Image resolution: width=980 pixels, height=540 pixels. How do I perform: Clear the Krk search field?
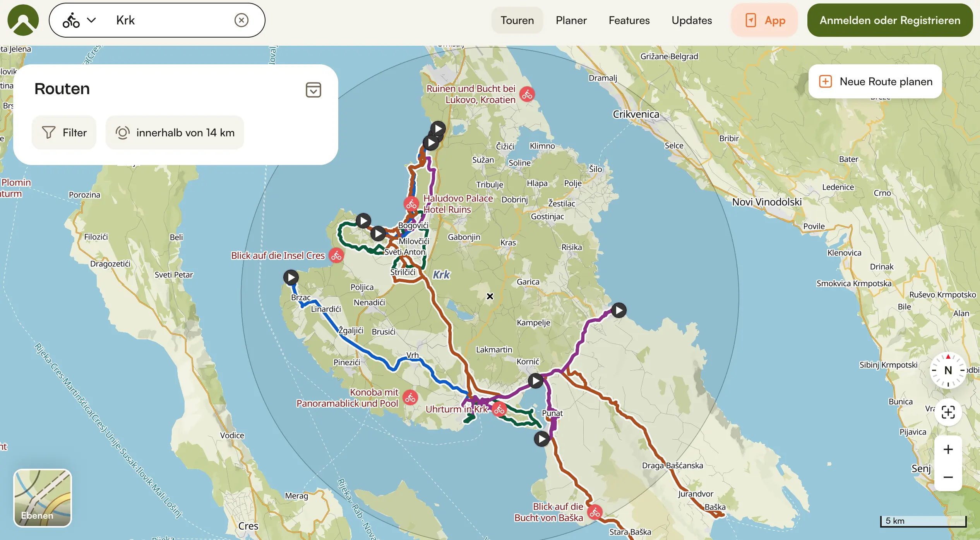(241, 20)
